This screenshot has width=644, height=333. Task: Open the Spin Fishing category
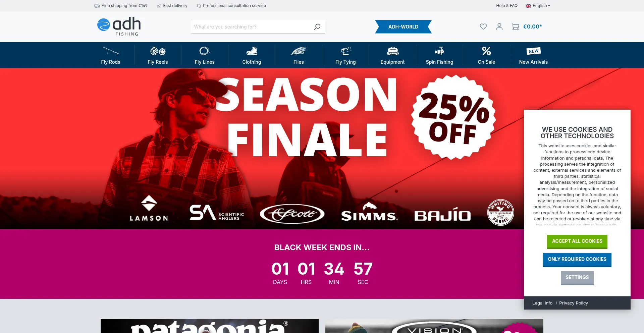click(x=439, y=55)
